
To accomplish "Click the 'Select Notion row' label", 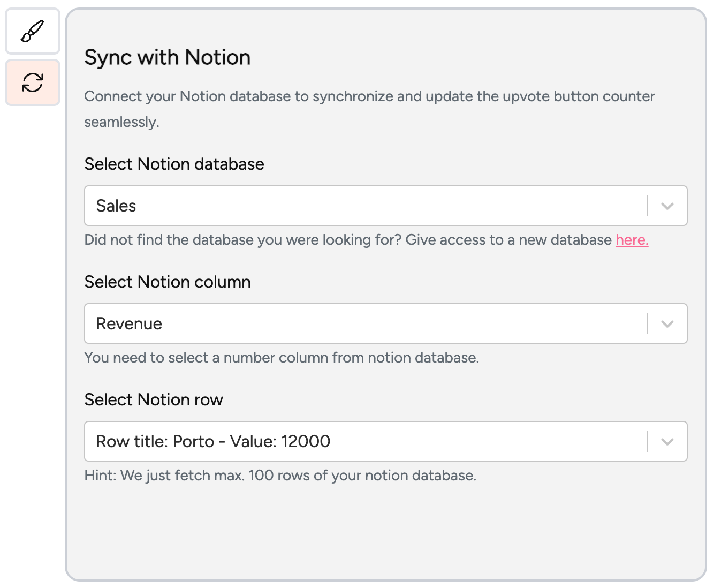I will [x=154, y=399].
